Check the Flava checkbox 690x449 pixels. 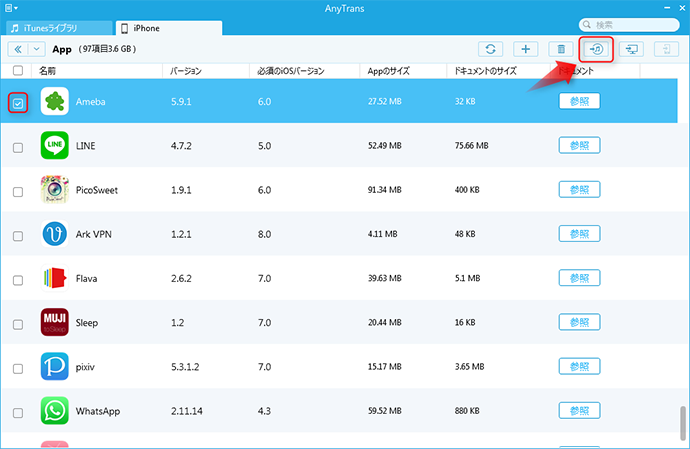pos(18,280)
